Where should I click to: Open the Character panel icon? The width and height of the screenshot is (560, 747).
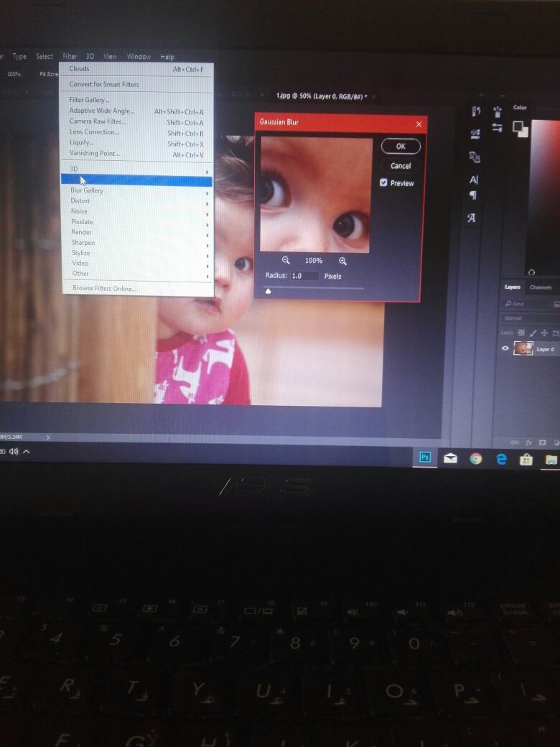click(474, 180)
